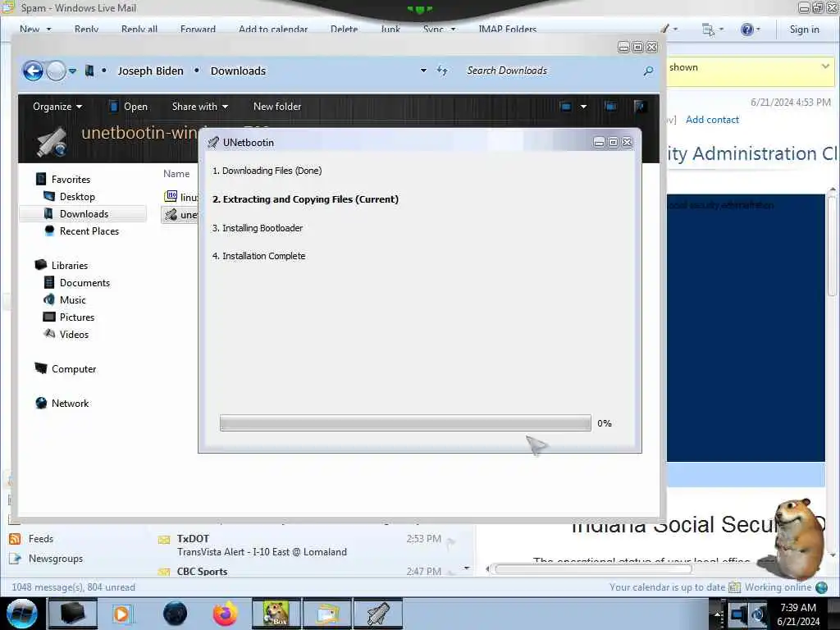Click Reply all in Windows Live Mail

tap(139, 29)
